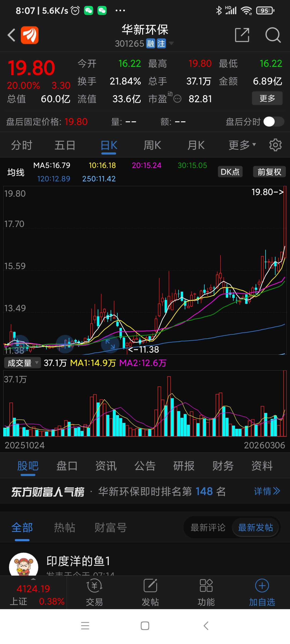
Task: Switch to the 周K chart tab
Action: 152,145
